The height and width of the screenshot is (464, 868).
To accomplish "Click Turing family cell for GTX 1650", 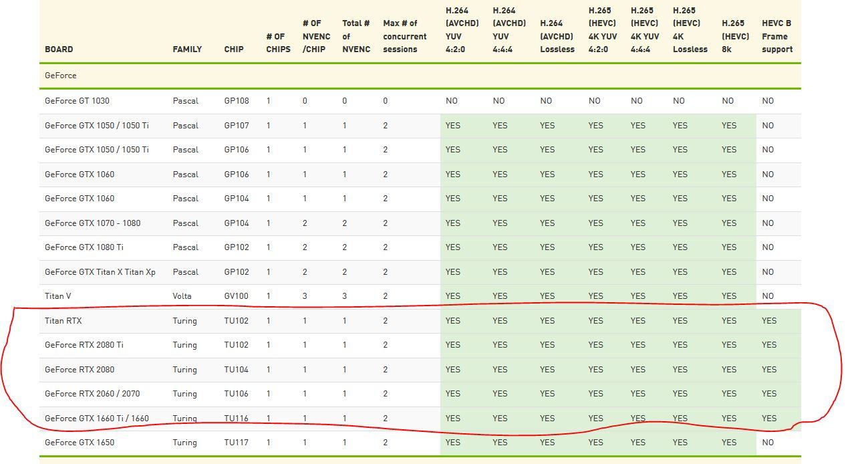I will [x=184, y=443].
